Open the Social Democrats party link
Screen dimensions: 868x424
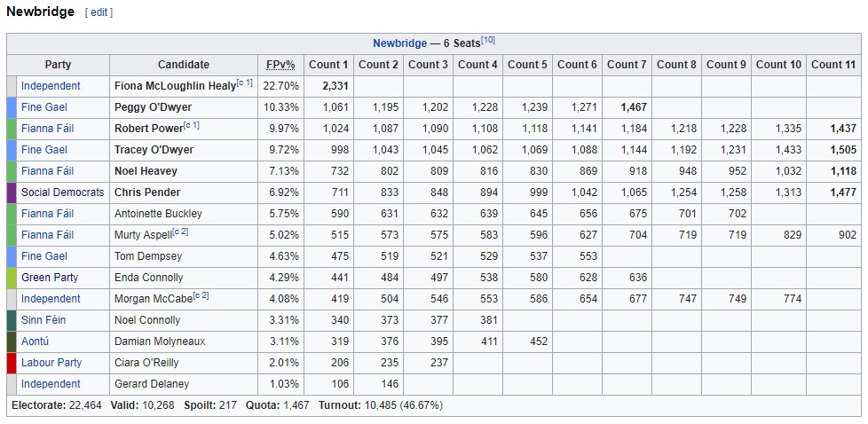pos(62,192)
